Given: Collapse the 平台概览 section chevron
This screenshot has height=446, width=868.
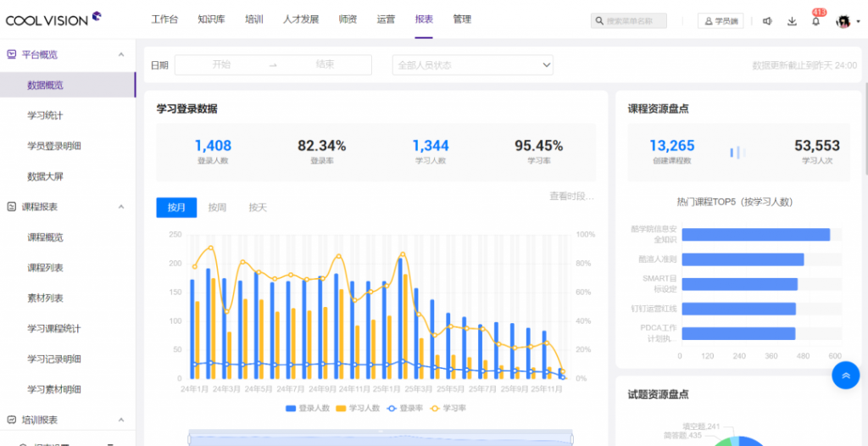Looking at the screenshot, I should [x=120, y=54].
